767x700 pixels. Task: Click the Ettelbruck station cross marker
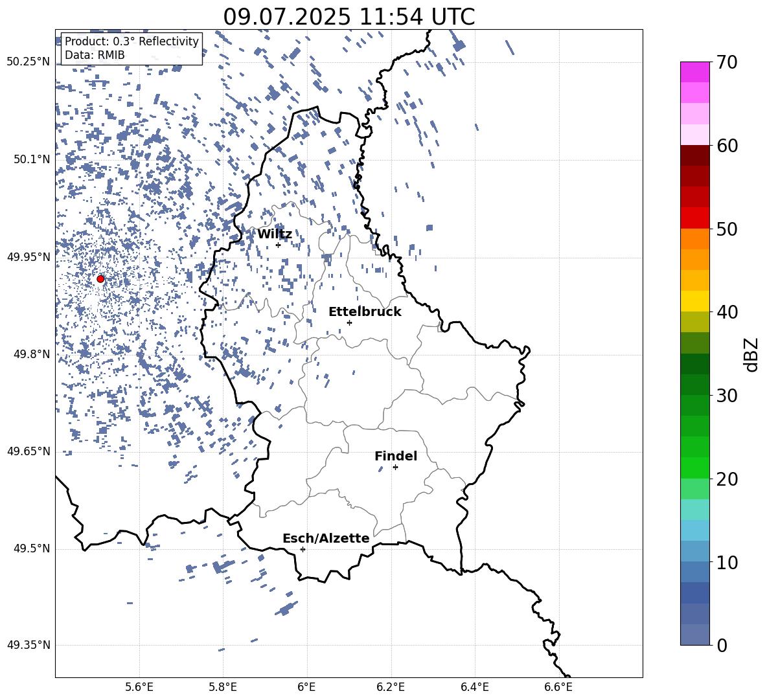tap(349, 322)
